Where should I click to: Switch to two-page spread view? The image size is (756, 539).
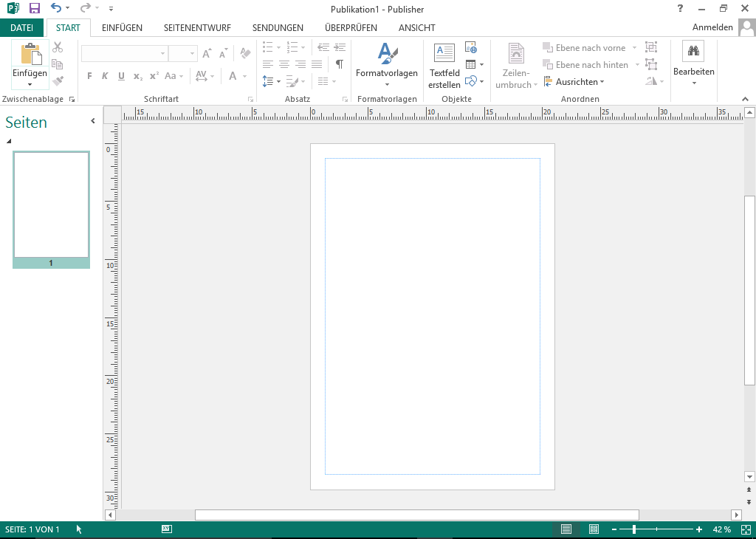coord(594,529)
